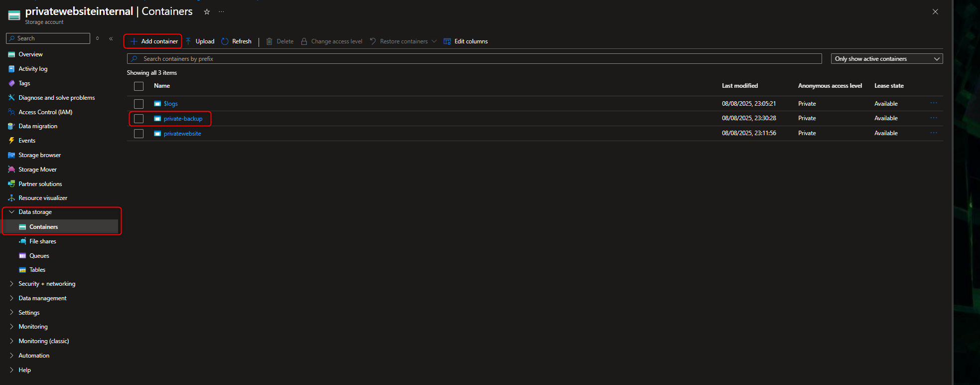
Task: Select Containers in the sidebar
Action: click(43, 227)
